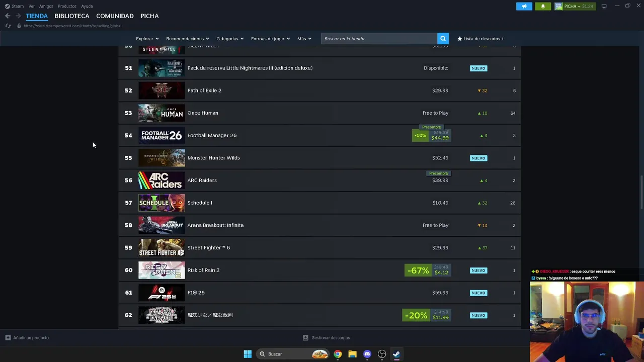Open the Windows Start menu
The height and width of the screenshot is (362, 644).
(x=248, y=354)
